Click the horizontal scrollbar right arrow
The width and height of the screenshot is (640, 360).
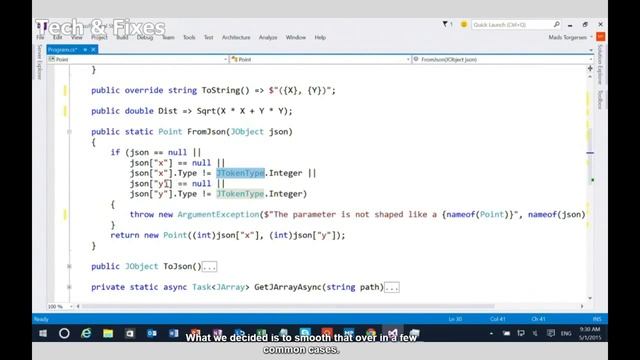[582, 306]
